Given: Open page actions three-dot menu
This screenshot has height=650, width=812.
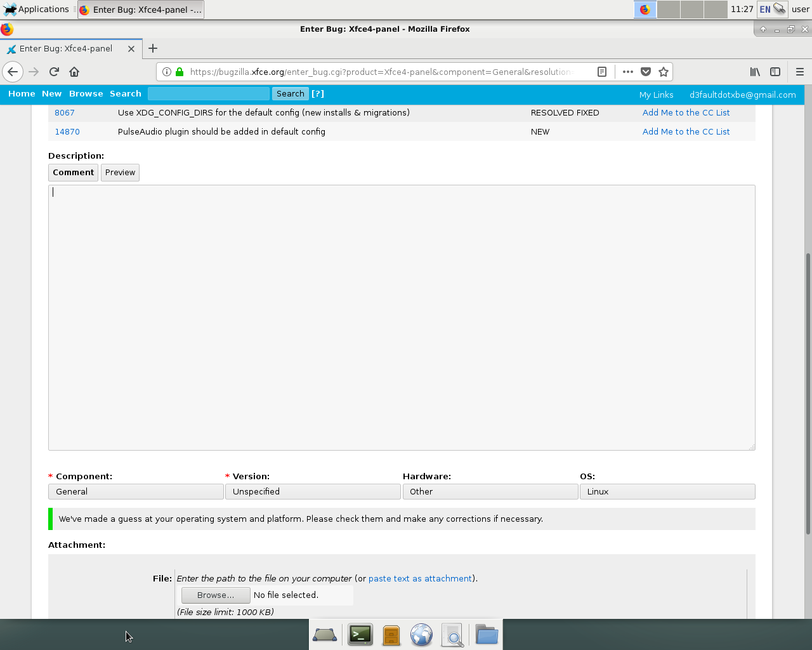Looking at the screenshot, I should coord(627,72).
